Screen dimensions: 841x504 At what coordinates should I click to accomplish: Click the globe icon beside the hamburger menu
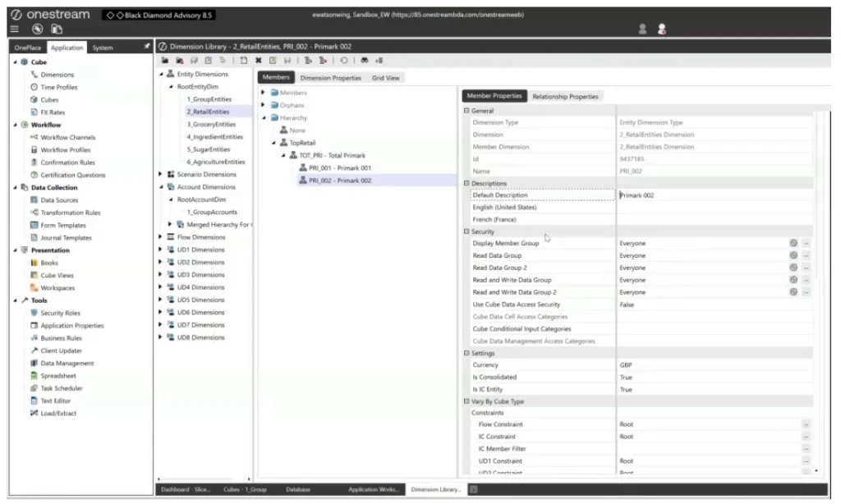pyautogui.click(x=37, y=29)
